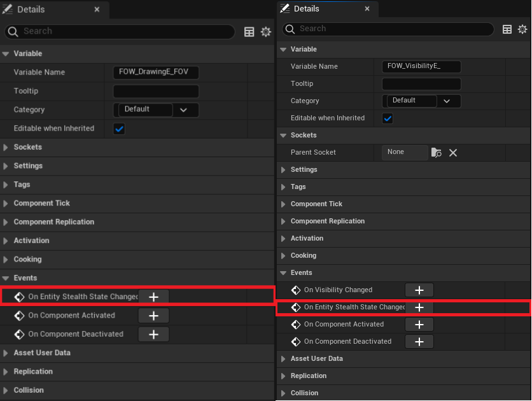Expand Component Replication section in left panel
The width and height of the screenshot is (532, 401).
[x=6, y=222]
